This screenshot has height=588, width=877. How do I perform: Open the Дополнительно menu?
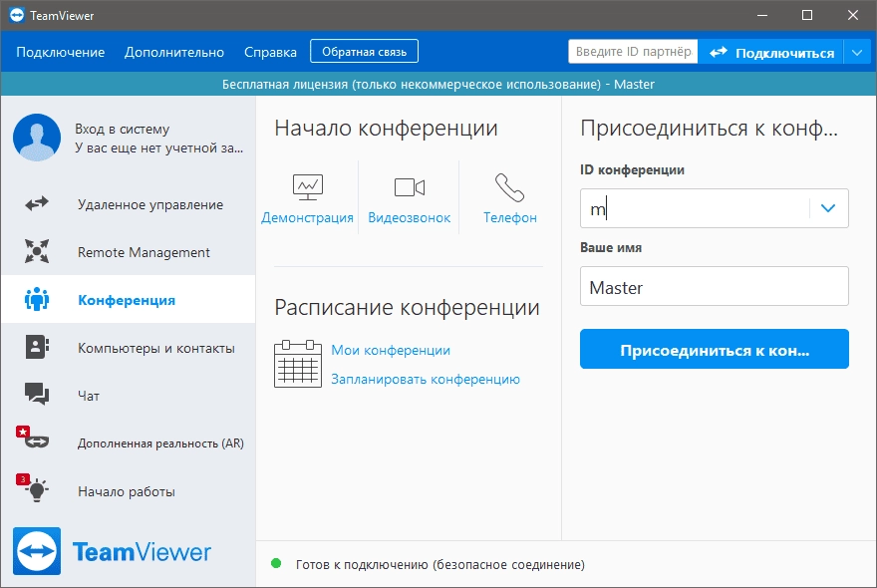click(x=174, y=52)
